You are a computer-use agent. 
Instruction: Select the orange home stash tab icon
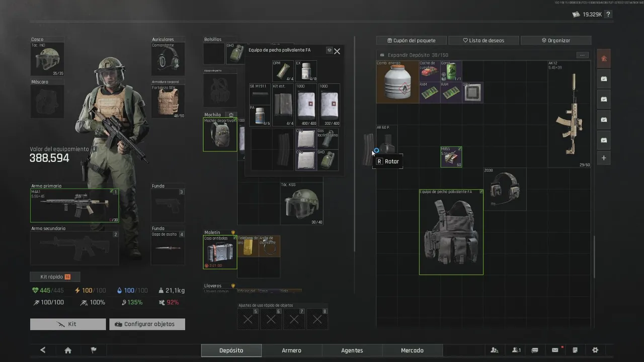pos(604,58)
